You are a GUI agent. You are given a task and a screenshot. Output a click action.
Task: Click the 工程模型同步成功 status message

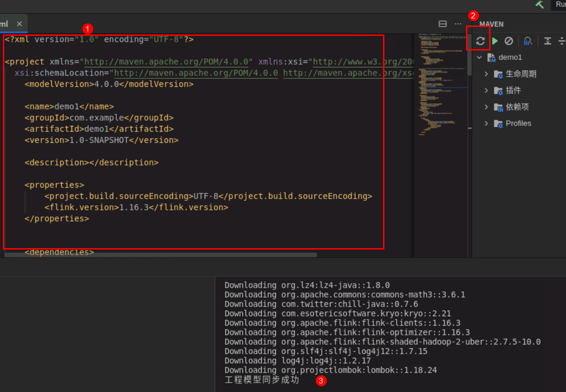click(262, 380)
